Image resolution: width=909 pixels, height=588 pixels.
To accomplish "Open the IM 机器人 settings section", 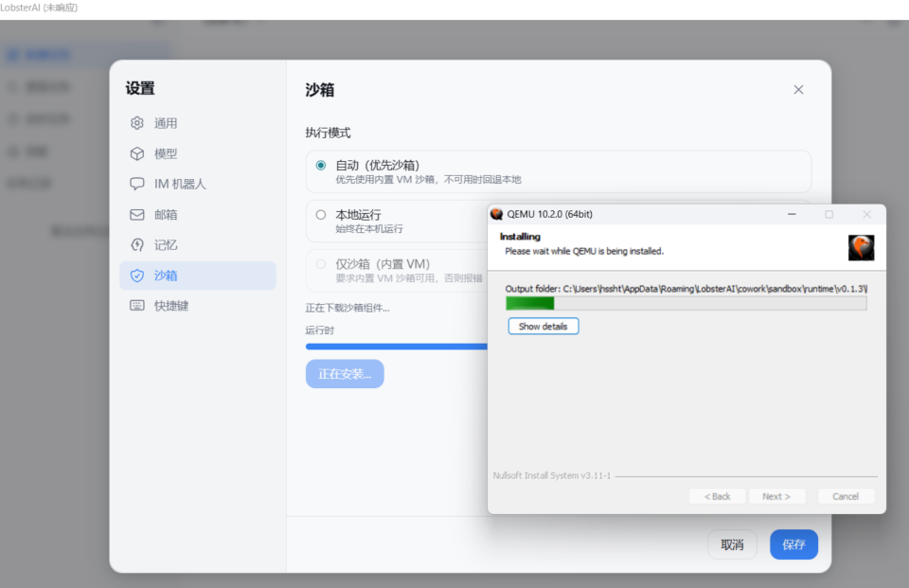I will pos(198,184).
